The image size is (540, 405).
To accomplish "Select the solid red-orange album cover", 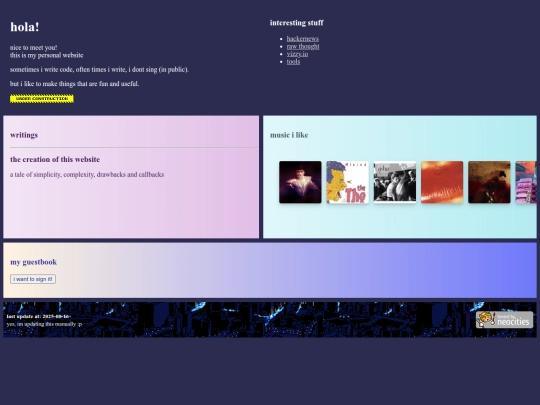I will (442, 182).
